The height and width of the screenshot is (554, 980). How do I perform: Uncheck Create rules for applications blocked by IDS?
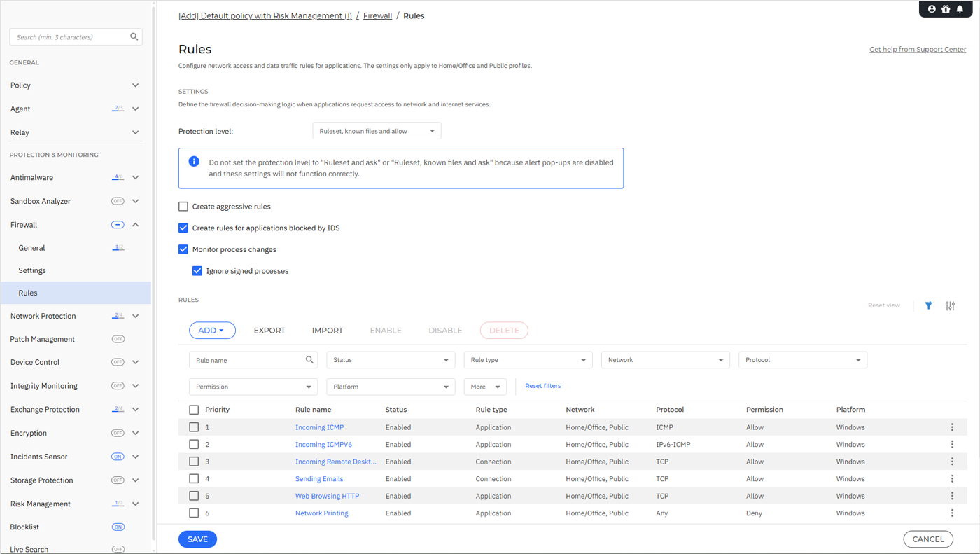coord(183,228)
